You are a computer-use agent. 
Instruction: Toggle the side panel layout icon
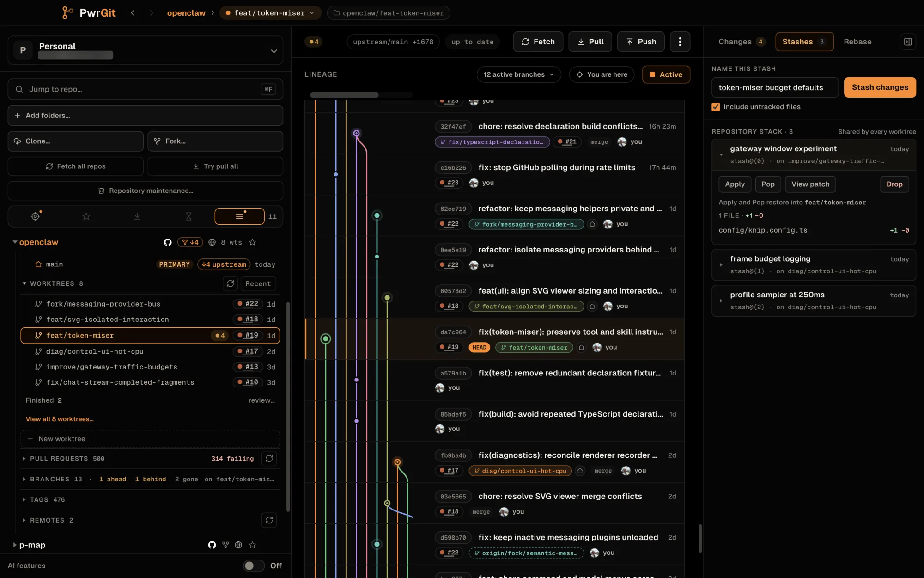point(907,42)
